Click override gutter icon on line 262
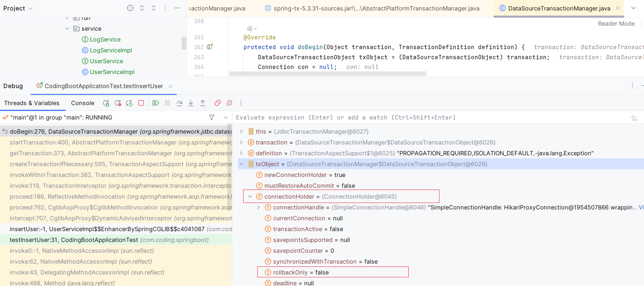This screenshot has height=286, width=644. [210, 47]
